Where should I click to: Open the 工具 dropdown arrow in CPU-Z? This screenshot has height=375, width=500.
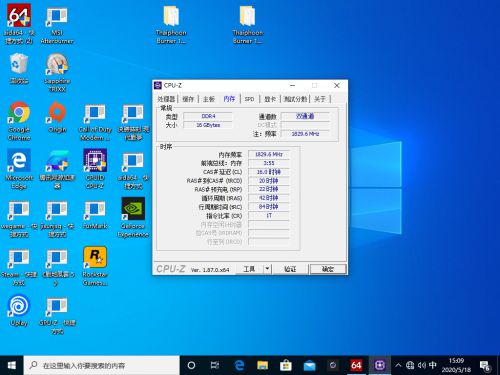click(267, 269)
